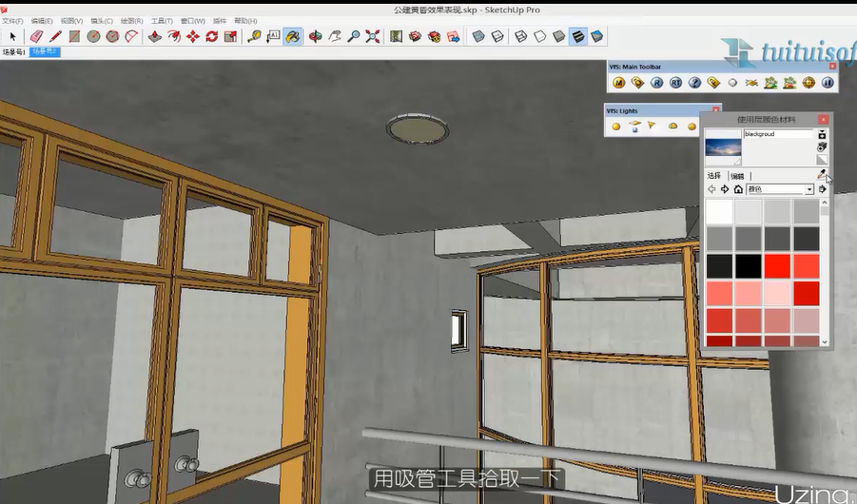Click the materials home icon
This screenshot has height=504, width=857.
coord(738,189)
